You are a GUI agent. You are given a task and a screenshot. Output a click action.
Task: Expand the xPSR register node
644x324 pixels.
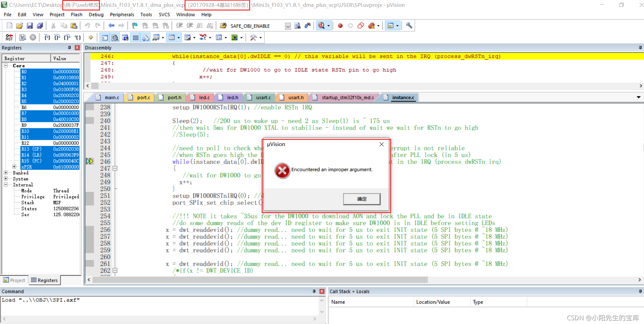click(x=14, y=167)
